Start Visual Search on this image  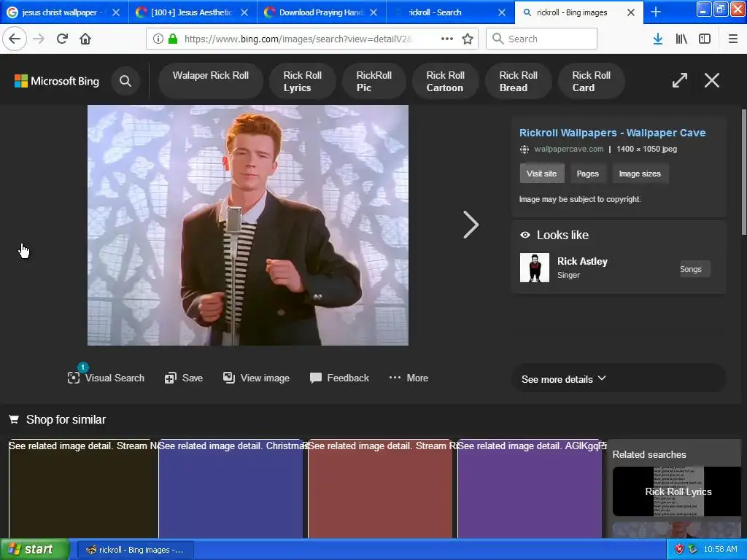[x=106, y=378]
